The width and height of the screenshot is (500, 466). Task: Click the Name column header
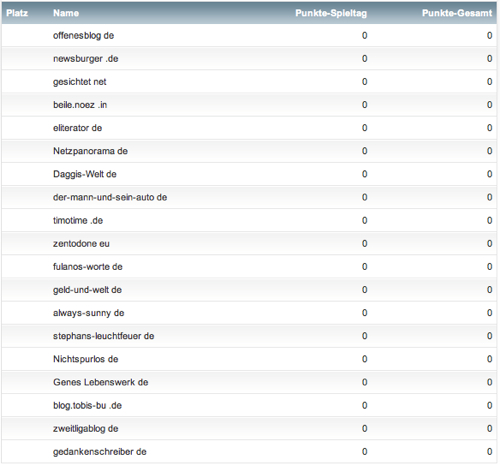[x=66, y=13]
